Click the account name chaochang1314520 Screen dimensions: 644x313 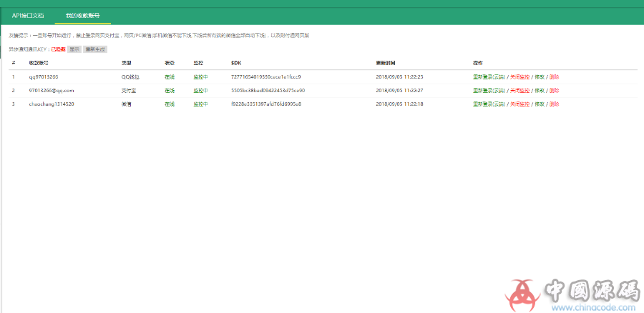pos(52,104)
